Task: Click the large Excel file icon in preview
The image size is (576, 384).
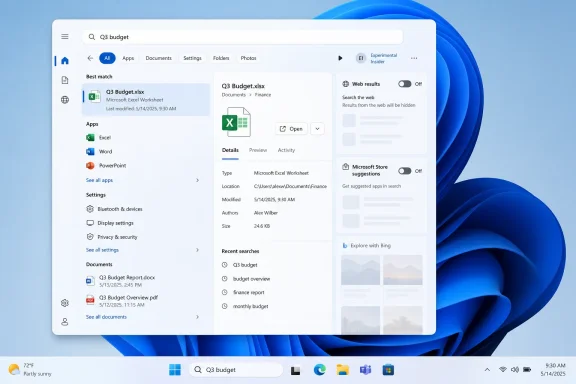Action: click(x=236, y=122)
